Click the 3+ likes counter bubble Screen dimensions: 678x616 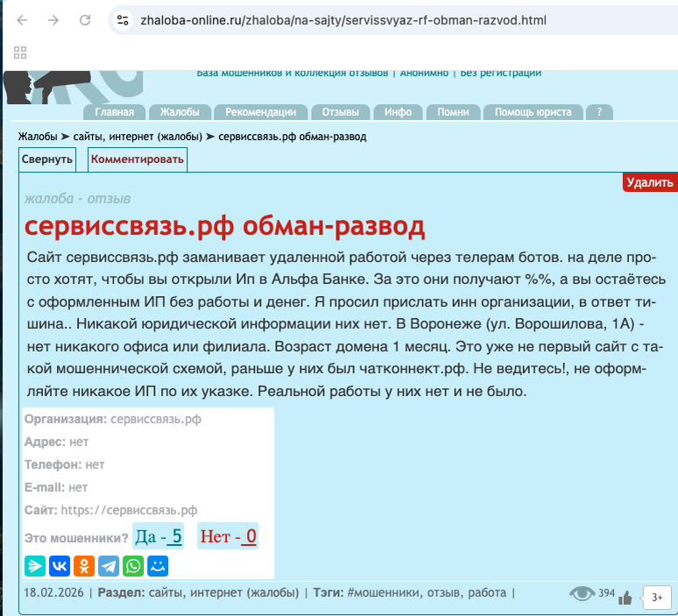[657, 598]
